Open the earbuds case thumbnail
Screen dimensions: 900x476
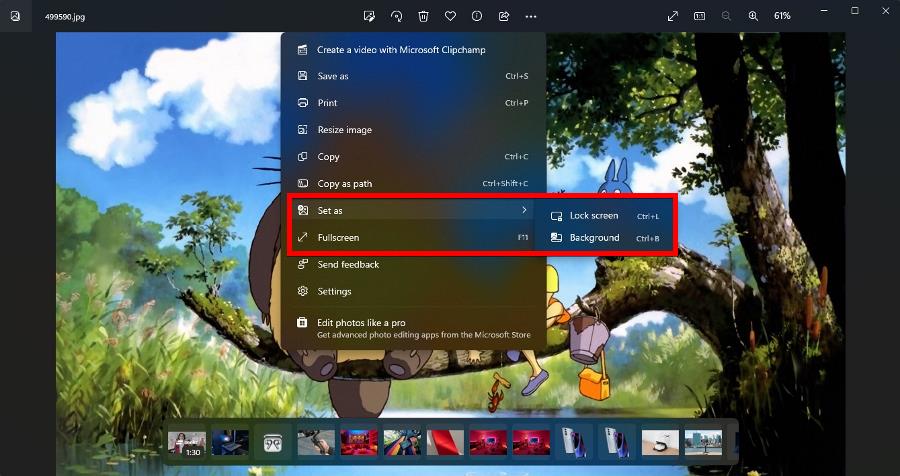(273, 442)
